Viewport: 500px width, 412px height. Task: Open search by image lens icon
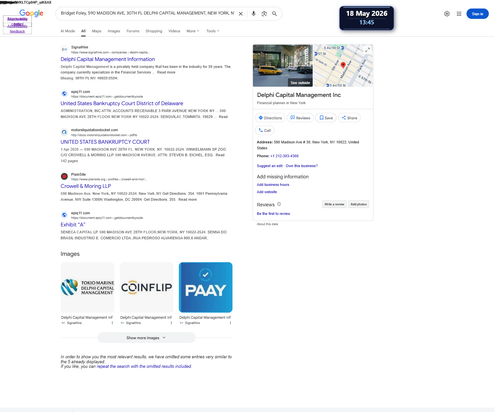click(264, 14)
